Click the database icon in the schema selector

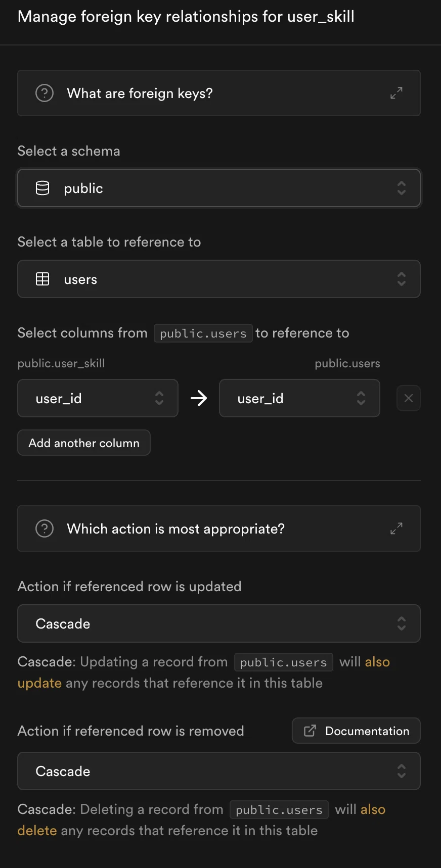(42, 188)
